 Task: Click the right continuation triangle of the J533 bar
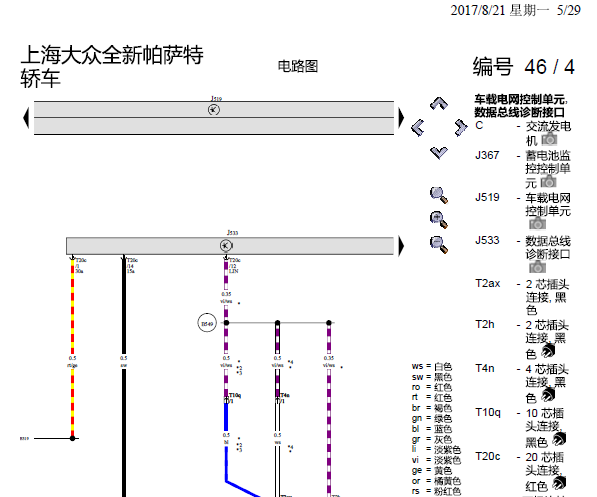click(x=401, y=246)
